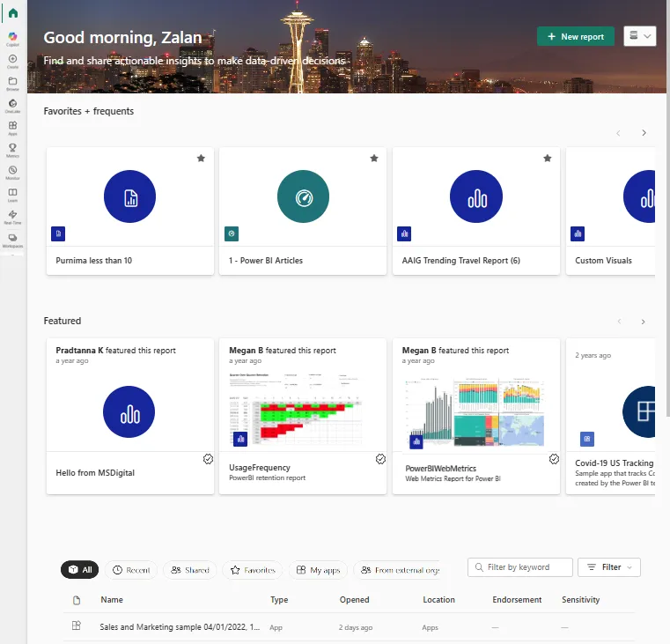This screenshot has height=644, width=670.
Task: Click endorsement badge on PowerBIWebMetrics card
Action: (x=554, y=459)
